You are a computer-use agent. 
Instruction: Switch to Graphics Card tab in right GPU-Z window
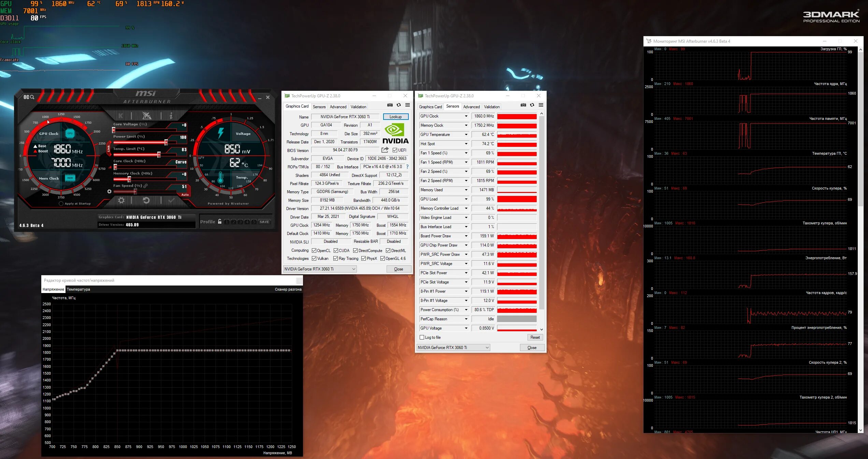click(430, 107)
